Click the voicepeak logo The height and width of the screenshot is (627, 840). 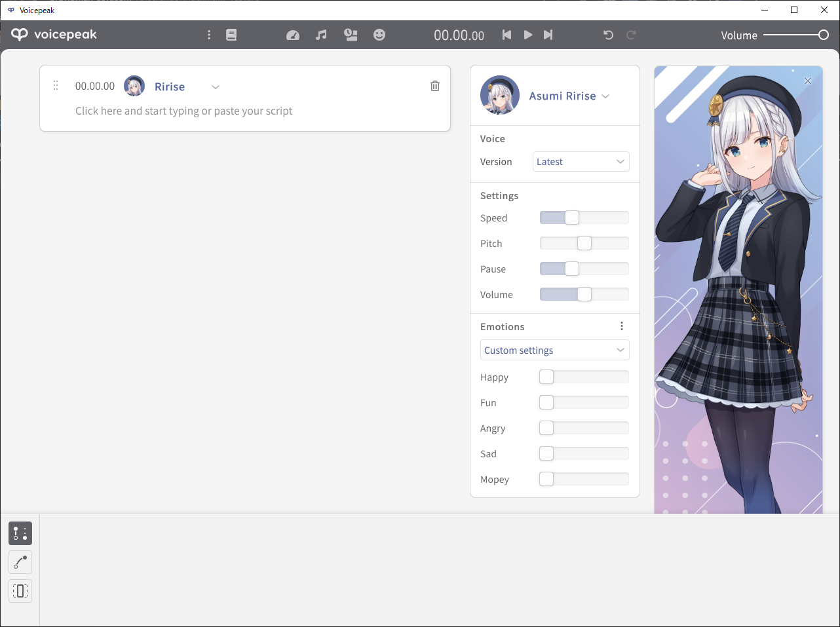coord(54,35)
